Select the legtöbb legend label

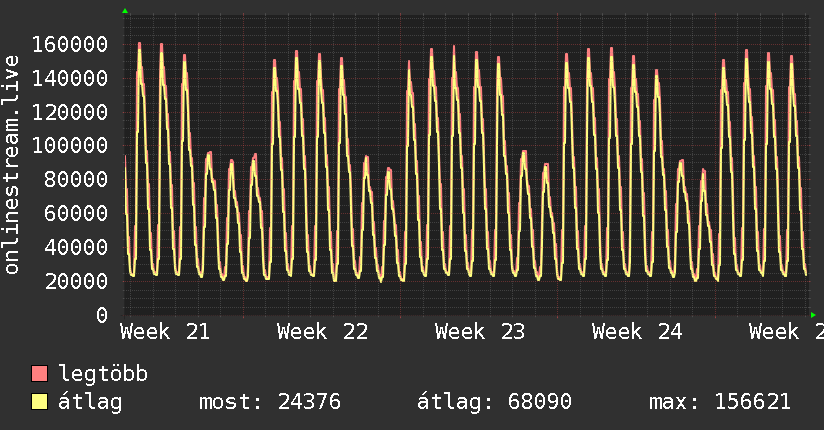(x=103, y=374)
